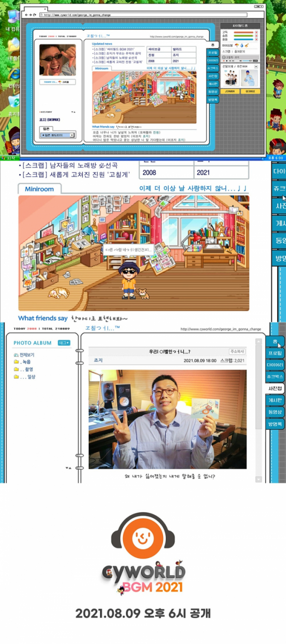Image resolution: width=286 pixels, height=644 pixels.
Task: Collapse the 선물가게 / 추천 BGM section
Action: coord(256,67)
